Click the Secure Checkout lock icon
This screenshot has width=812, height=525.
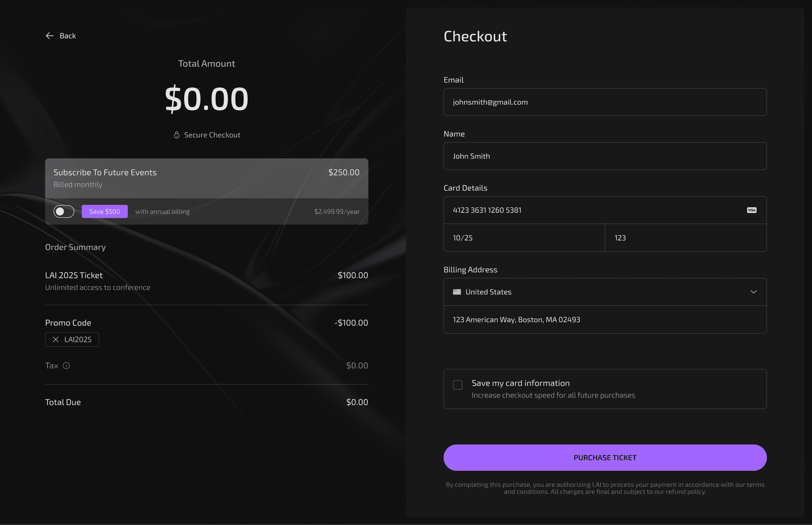pyautogui.click(x=177, y=135)
